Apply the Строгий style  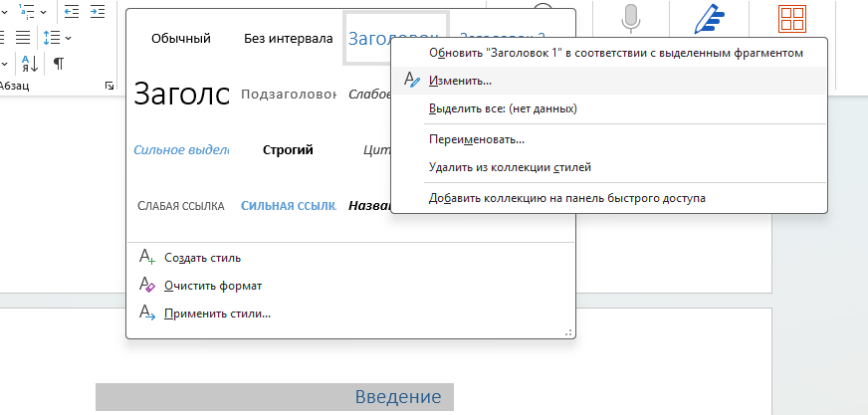click(289, 150)
